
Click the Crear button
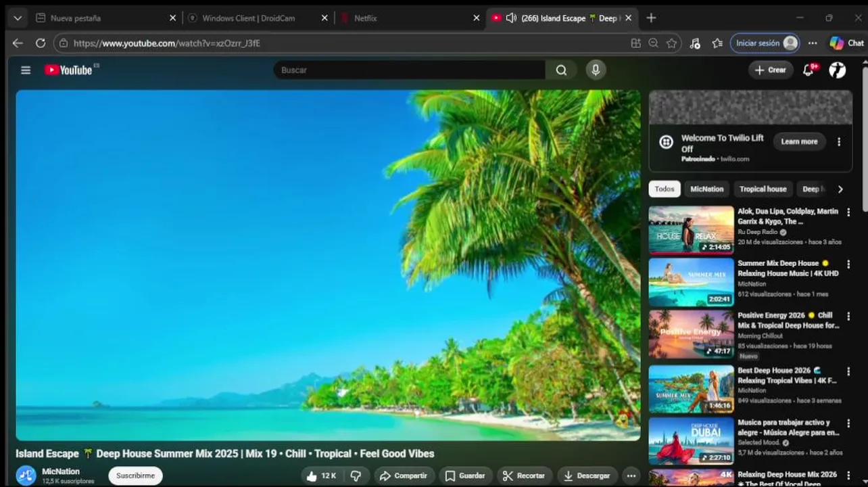click(771, 70)
